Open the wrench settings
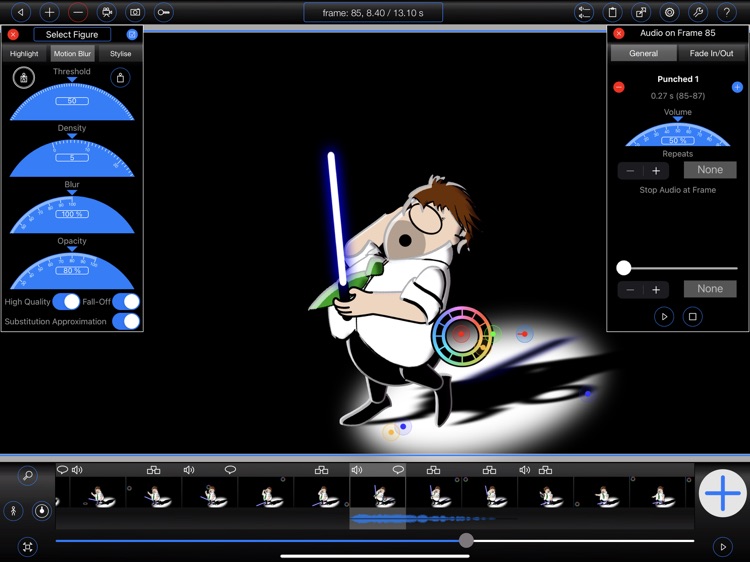 tap(698, 12)
